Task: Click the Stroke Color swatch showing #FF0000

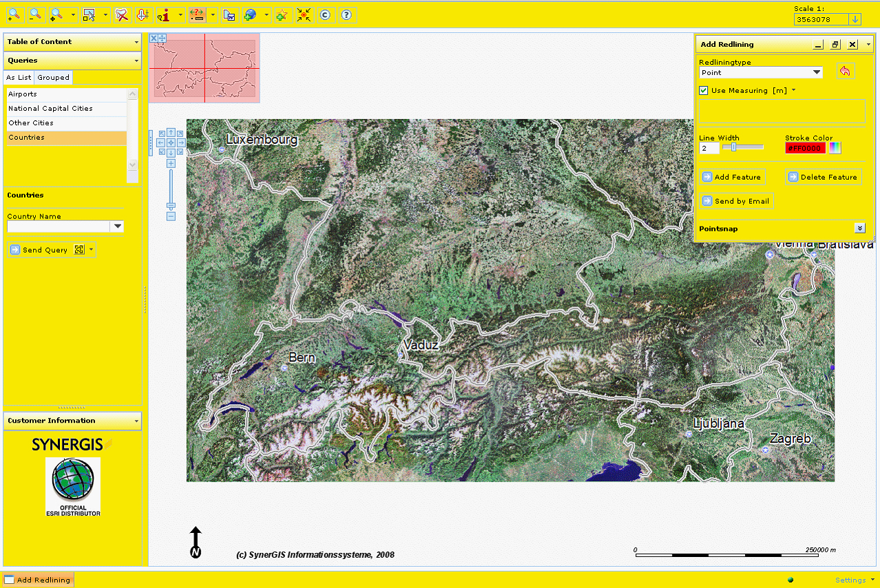Action: click(804, 147)
